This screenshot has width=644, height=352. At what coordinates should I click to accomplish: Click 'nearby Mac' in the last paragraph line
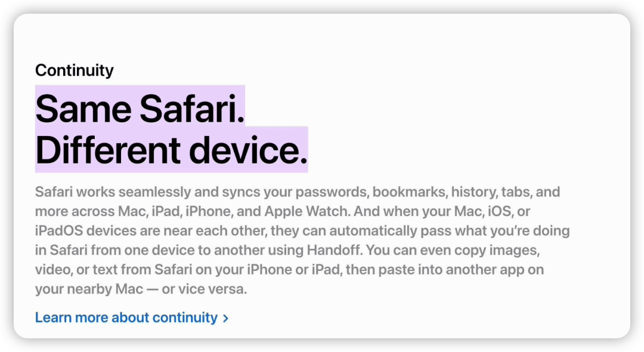click(x=99, y=289)
